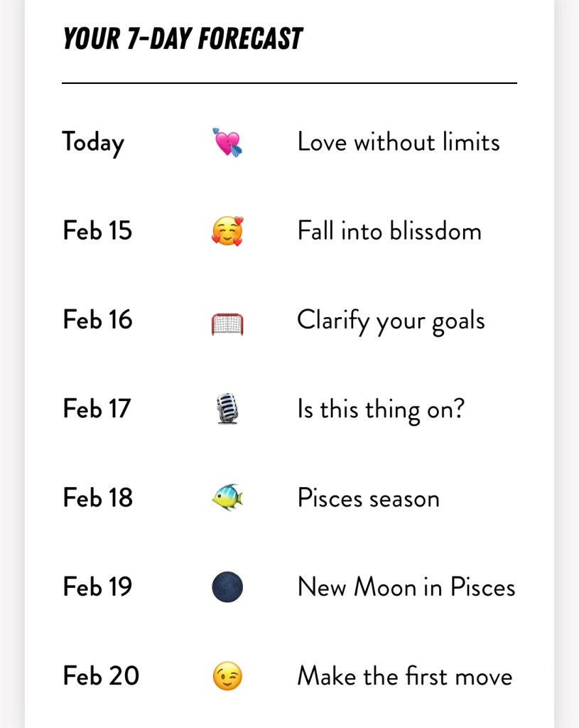Open the "Fall into blissdom" forecast

pyautogui.click(x=389, y=231)
